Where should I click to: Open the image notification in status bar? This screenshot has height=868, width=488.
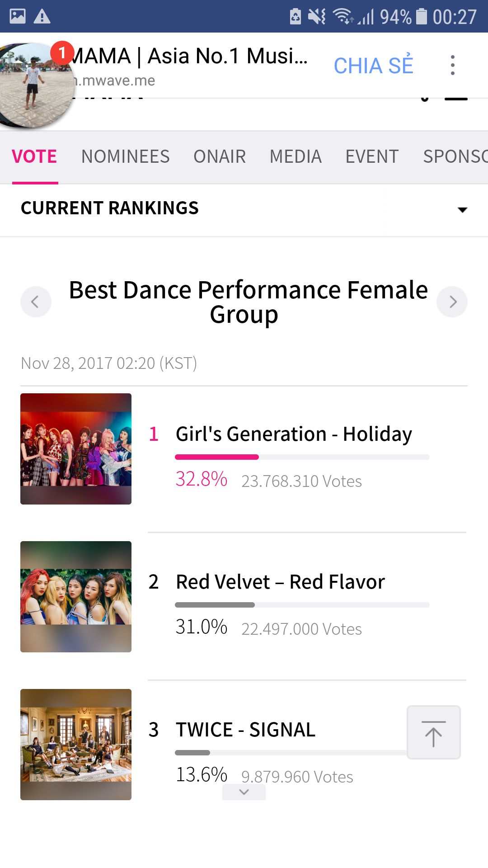click(x=18, y=16)
